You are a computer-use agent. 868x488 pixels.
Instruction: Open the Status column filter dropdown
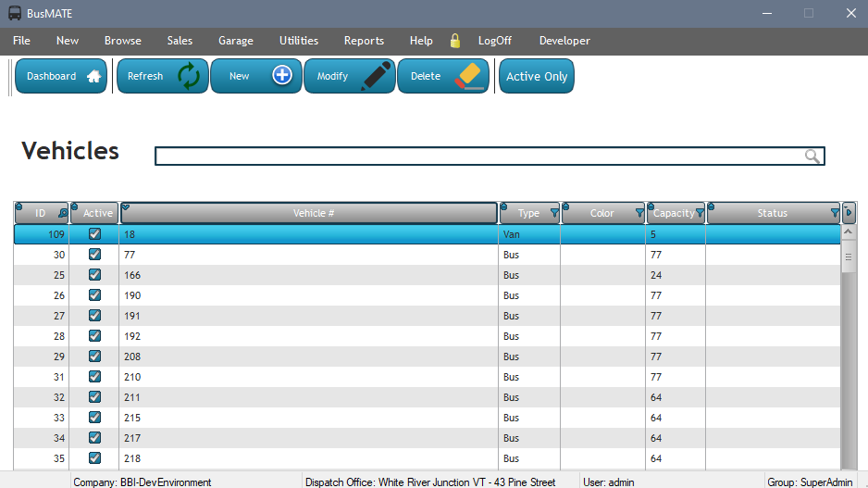[835, 214]
